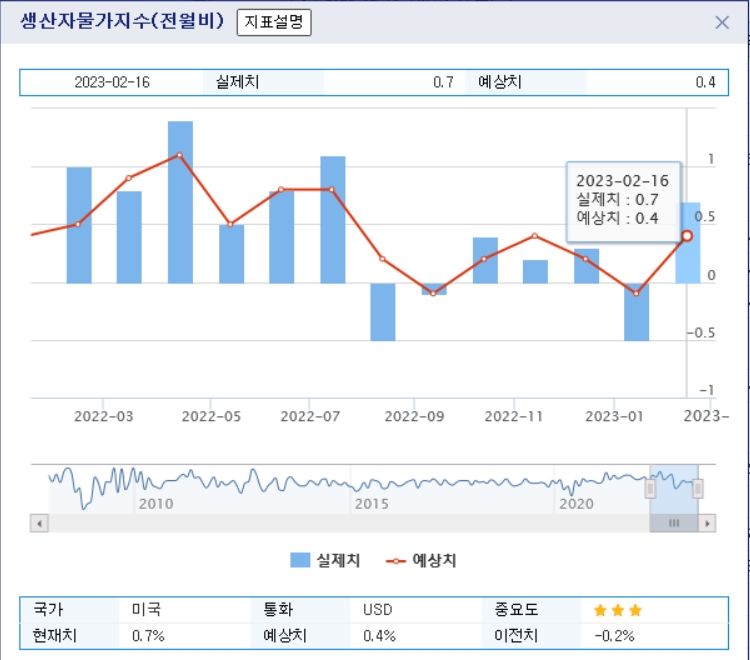Click the highlighted 2023-02-16 forecast point
This screenshot has width=750, height=660.
pos(687,236)
